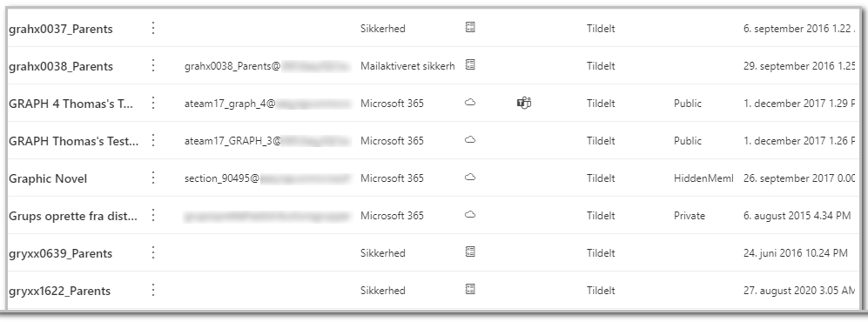Click Mailaktiveret sikkerhed type for grahx0038_Parents
The height and width of the screenshot is (322, 868).
pos(407,66)
